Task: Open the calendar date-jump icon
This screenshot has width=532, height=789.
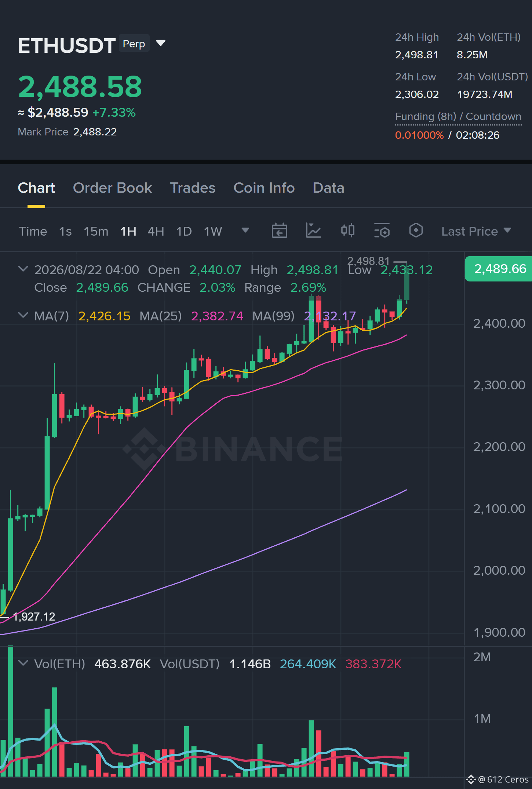Action: point(279,231)
